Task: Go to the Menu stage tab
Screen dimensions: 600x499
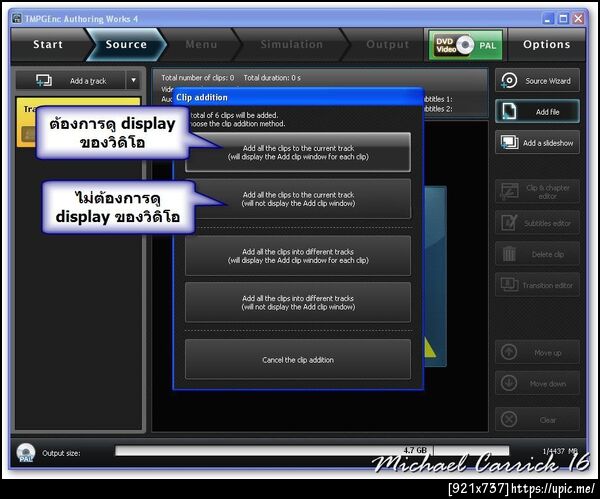Action: coord(201,44)
